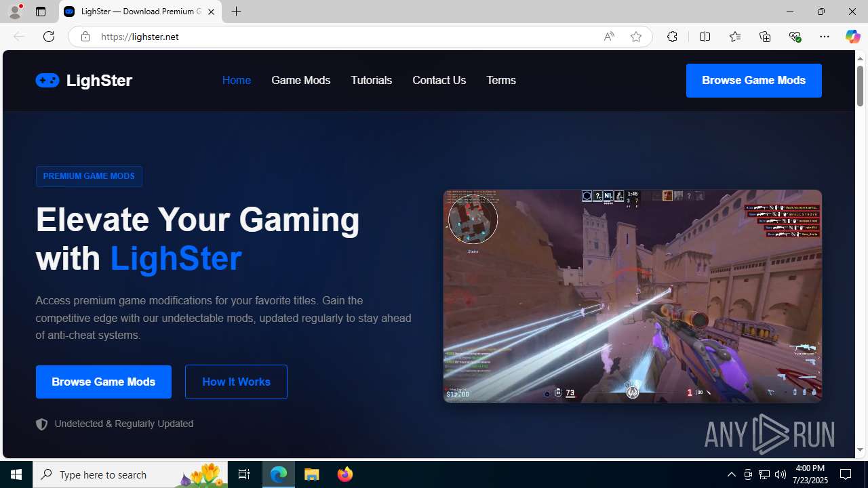Click the header Browse Game Mods button

[754, 81]
